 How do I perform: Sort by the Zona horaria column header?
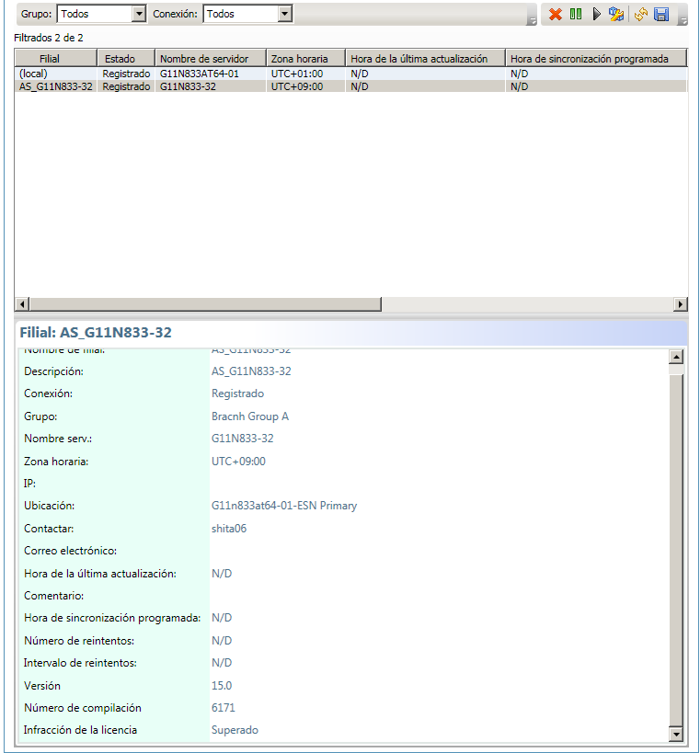click(306, 59)
